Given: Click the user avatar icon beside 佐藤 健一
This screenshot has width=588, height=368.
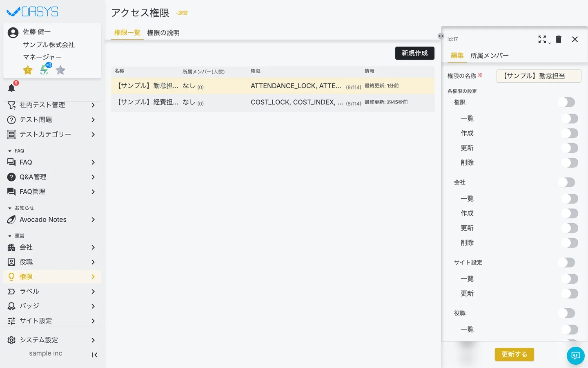Looking at the screenshot, I should tap(13, 33).
